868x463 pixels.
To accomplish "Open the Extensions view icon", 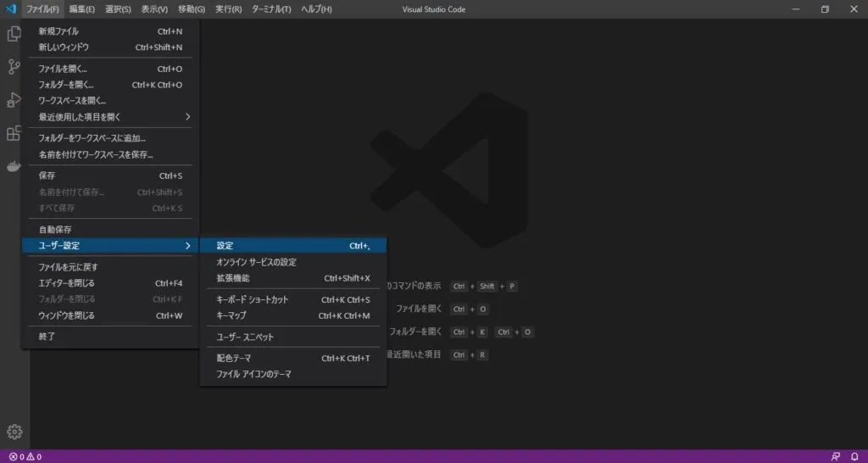I will pyautogui.click(x=14, y=133).
